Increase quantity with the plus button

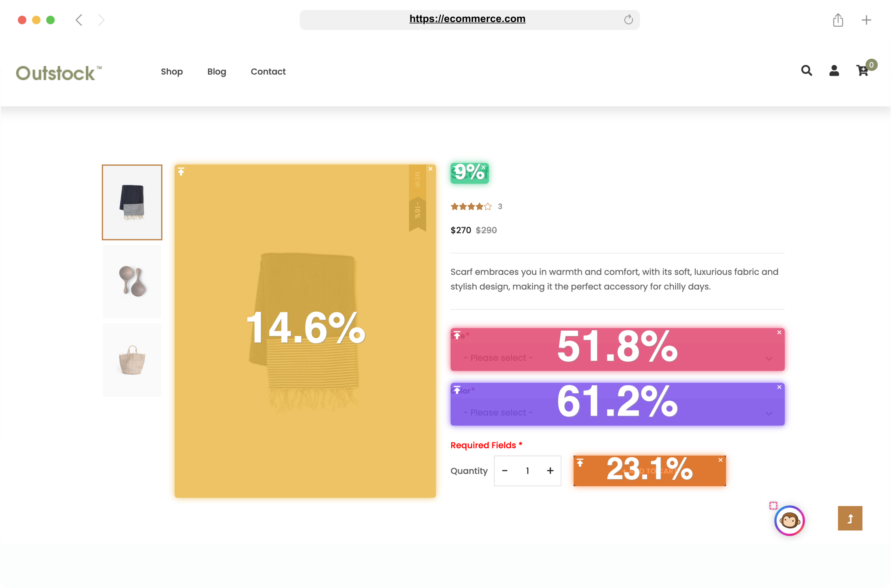click(550, 471)
